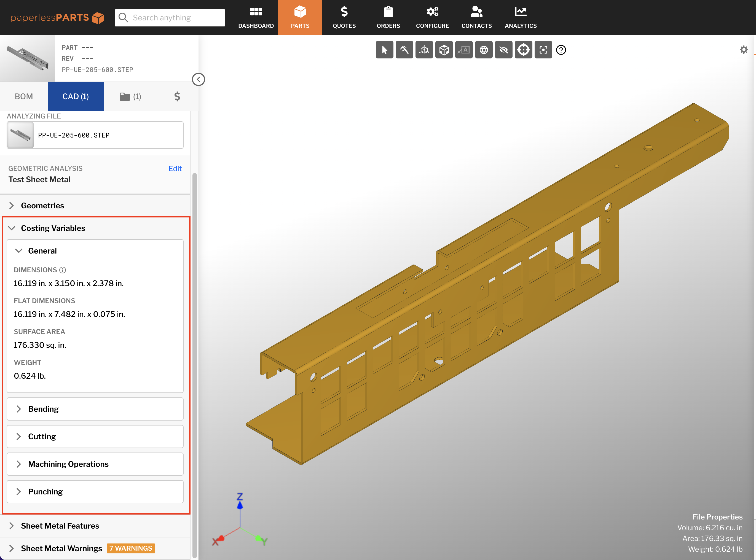Switch to the BOM tab
This screenshot has width=756, height=560.
pyautogui.click(x=24, y=96)
